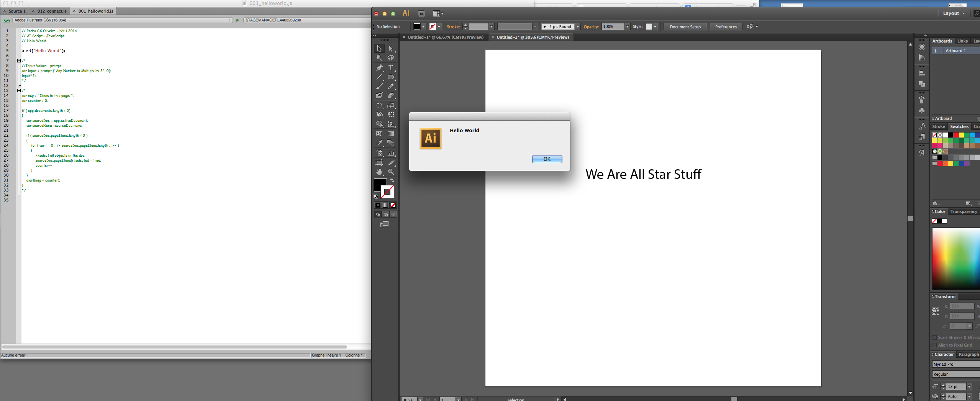Screen dimensions: 980x401
Task: Select the Eraser tool
Action: (x=391, y=96)
